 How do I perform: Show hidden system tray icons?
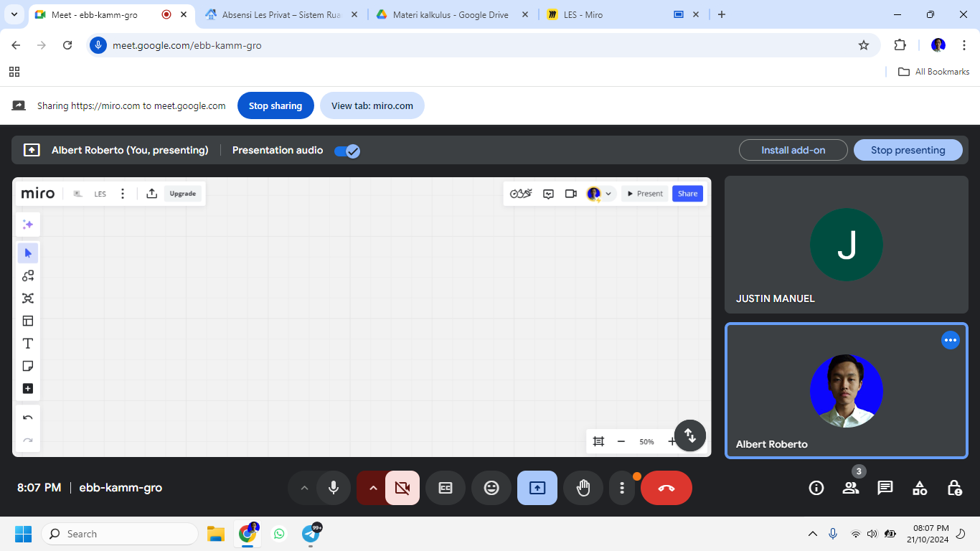point(813,534)
